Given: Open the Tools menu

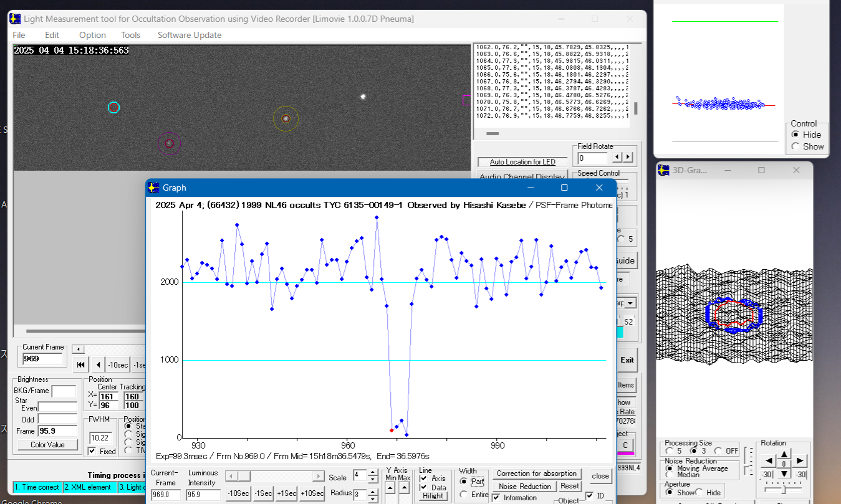Looking at the screenshot, I should 130,35.
